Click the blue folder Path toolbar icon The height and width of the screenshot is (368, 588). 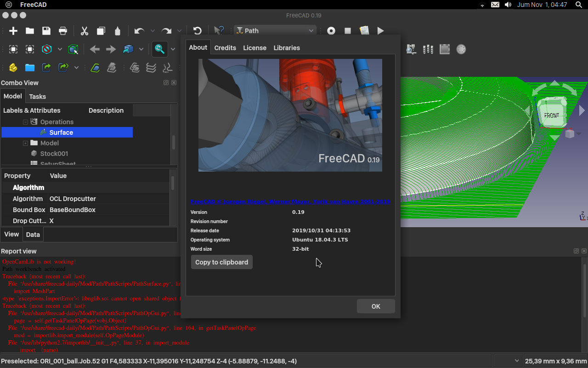(30, 68)
